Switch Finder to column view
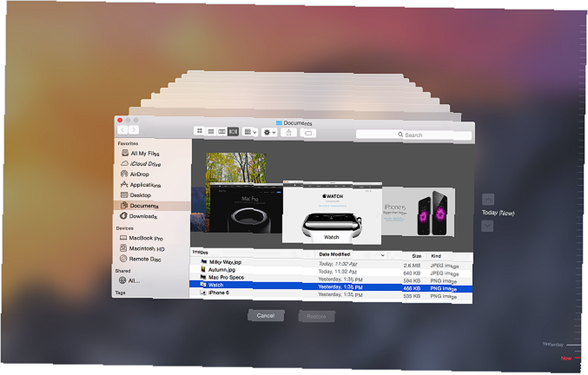This screenshot has height=375, width=588. 222,131
